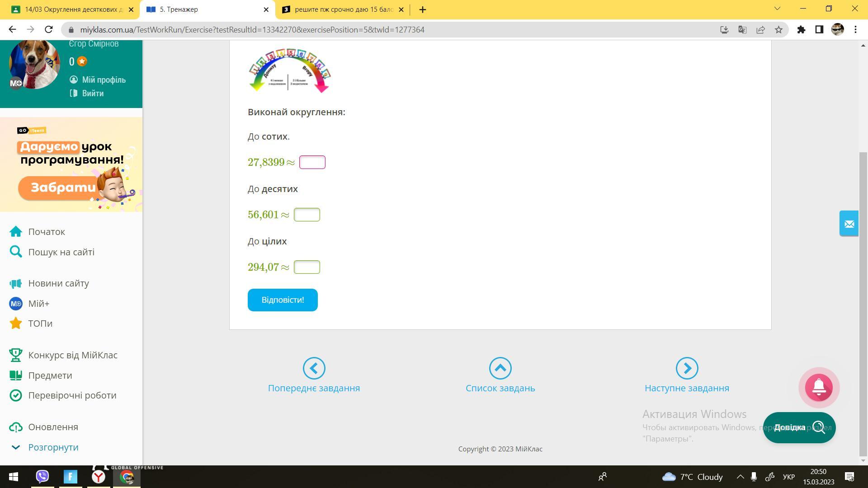Click the red notification bell icon
Image resolution: width=868 pixels, height=488 pixels.
(x=819, y=387)
